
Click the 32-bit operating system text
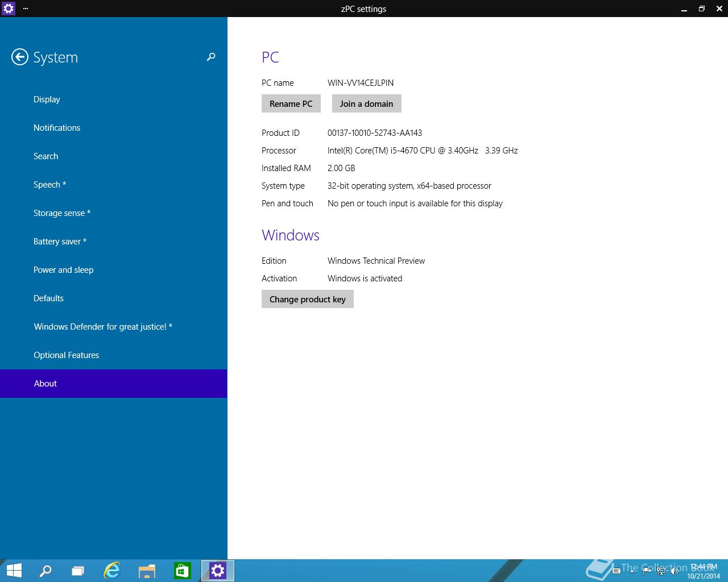tap(409, 186)
